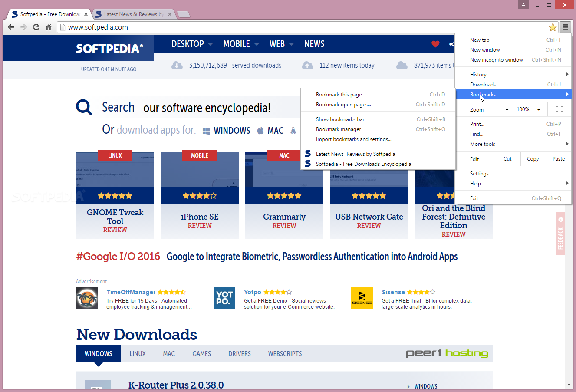Screen dimensions: 576x392
Task: Click the Yotpo ad logo
Action: [x=224, y=298]
